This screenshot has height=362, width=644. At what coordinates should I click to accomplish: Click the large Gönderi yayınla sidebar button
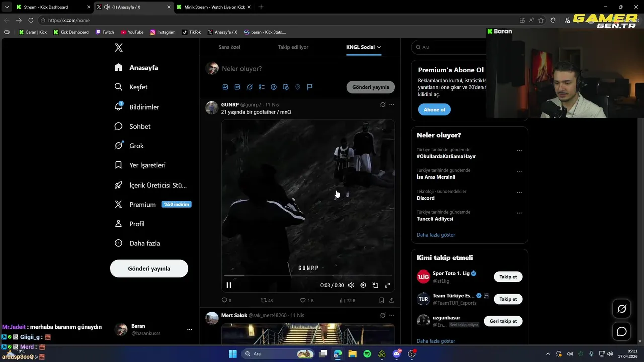[149, 268]
